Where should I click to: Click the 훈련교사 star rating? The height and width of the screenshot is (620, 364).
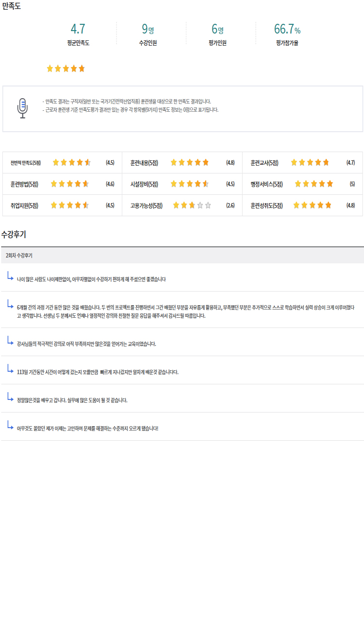310,163
